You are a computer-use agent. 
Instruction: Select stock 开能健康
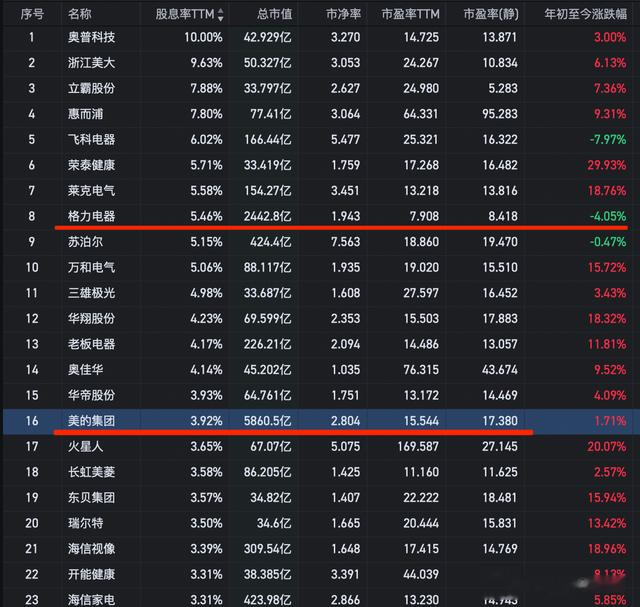point(91,574)
